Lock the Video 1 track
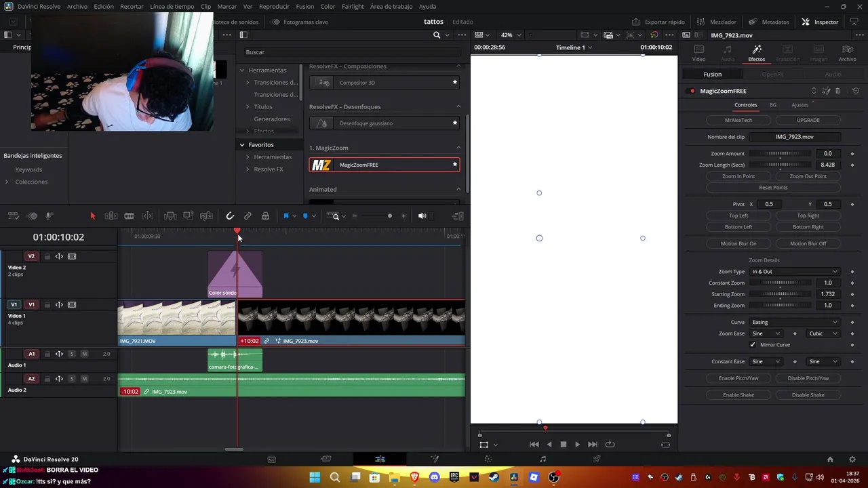The width and height of the screenshot is (868, 488). [x=47, y=305]
